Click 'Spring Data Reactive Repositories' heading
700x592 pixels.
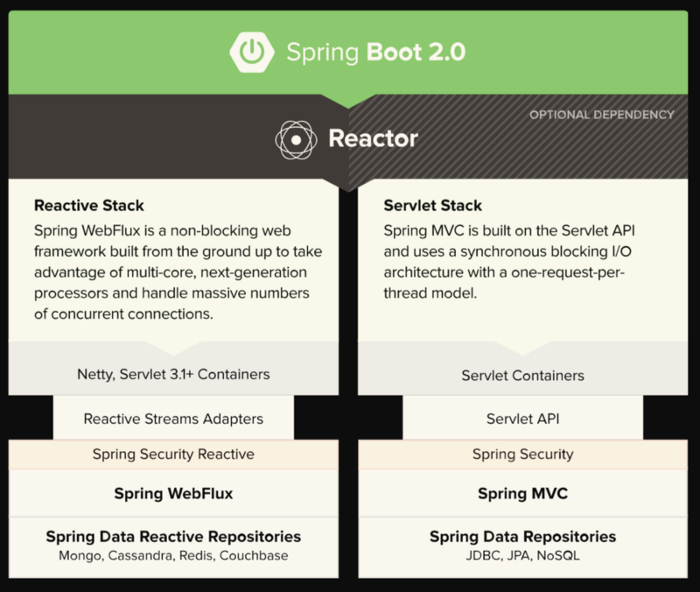point(173,536)
